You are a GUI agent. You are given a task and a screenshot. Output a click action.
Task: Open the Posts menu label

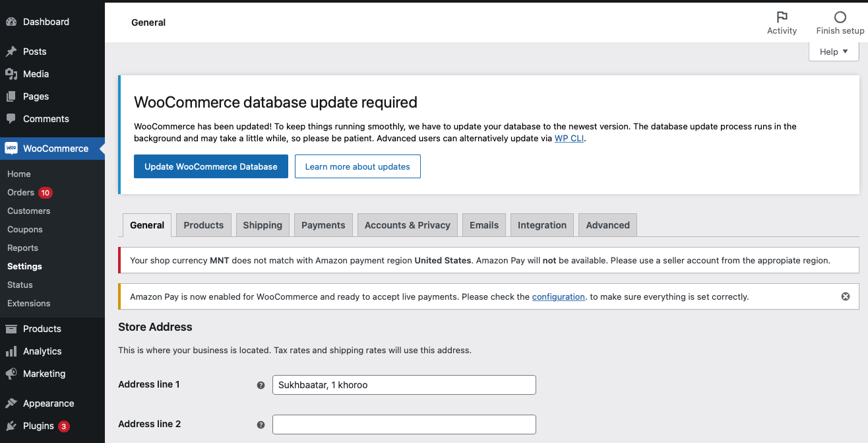pyautogui.click(x=35, y=51)
